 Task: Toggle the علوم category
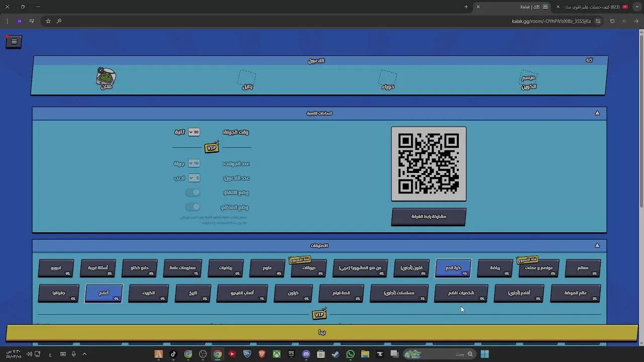pos(267,268)
